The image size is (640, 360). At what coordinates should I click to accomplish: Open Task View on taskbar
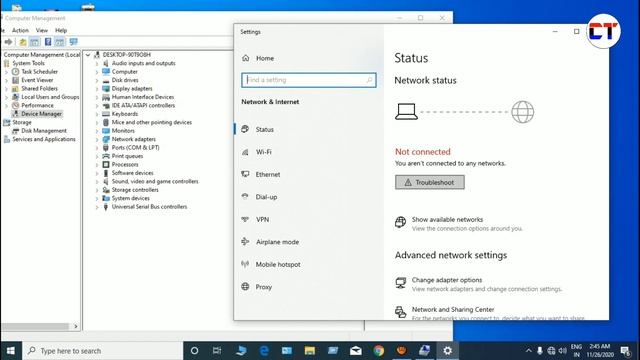point(217,351)
